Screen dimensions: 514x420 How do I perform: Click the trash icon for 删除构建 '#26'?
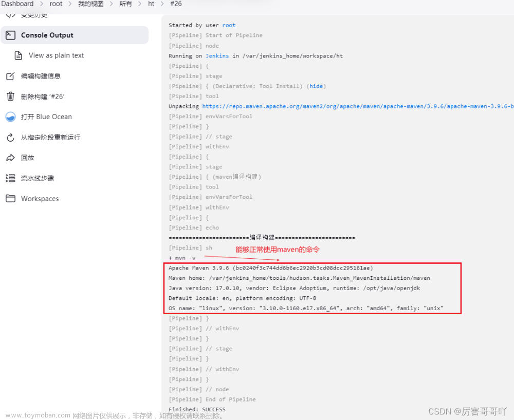pos(10,96)
